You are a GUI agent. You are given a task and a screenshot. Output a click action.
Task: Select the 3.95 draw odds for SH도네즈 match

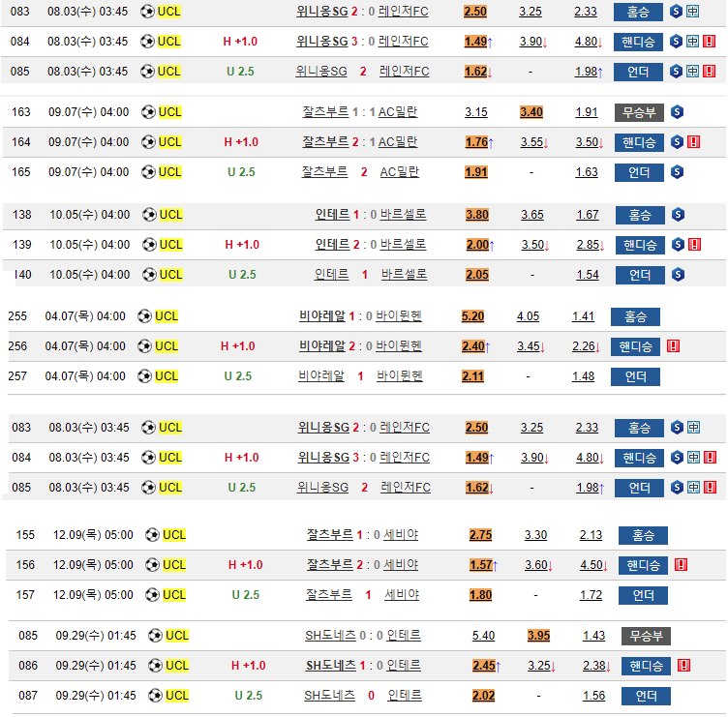538,636
